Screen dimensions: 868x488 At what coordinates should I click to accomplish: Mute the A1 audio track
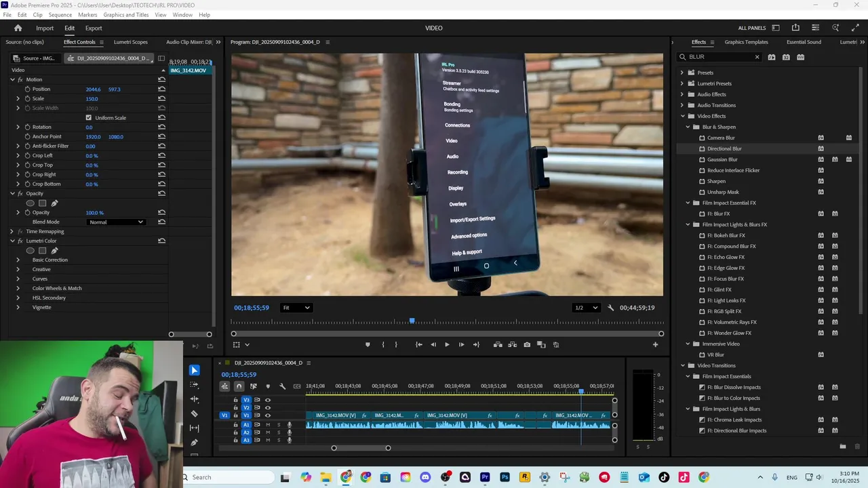[268, 425]
